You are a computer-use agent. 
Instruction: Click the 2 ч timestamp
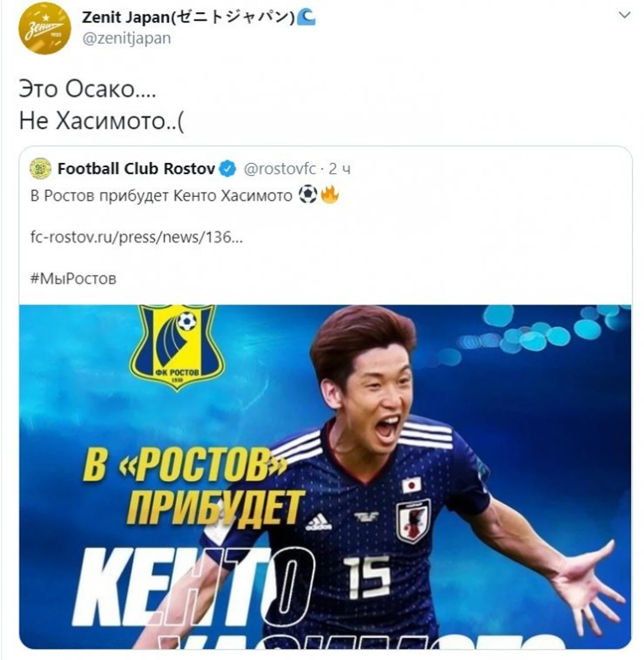coord(340,168)
